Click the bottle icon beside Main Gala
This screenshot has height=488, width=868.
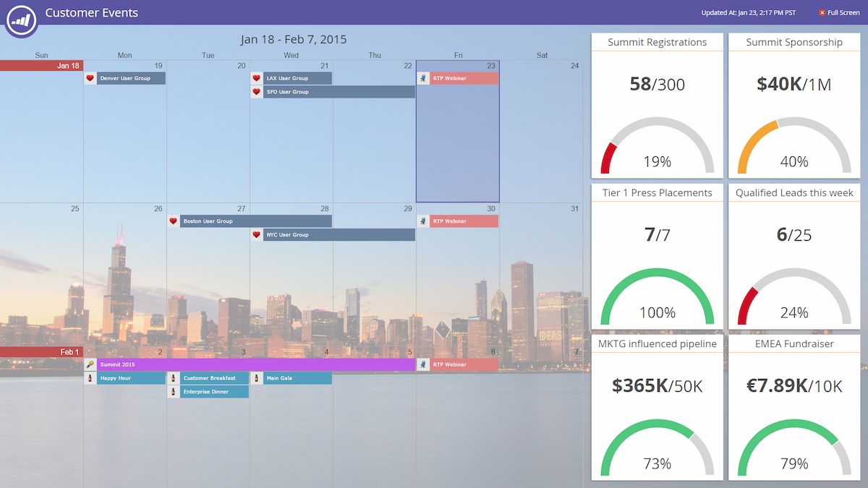[x=256, y=378]
